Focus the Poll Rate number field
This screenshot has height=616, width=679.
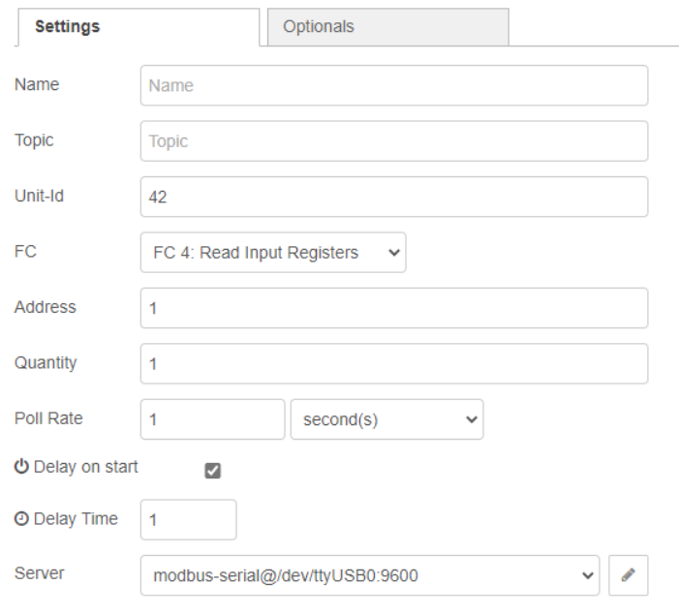[212, 419]
